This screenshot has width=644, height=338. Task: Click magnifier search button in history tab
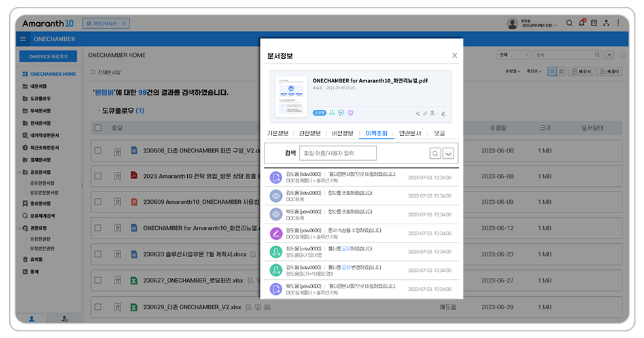pyautogui.click(x=435, y=154)
